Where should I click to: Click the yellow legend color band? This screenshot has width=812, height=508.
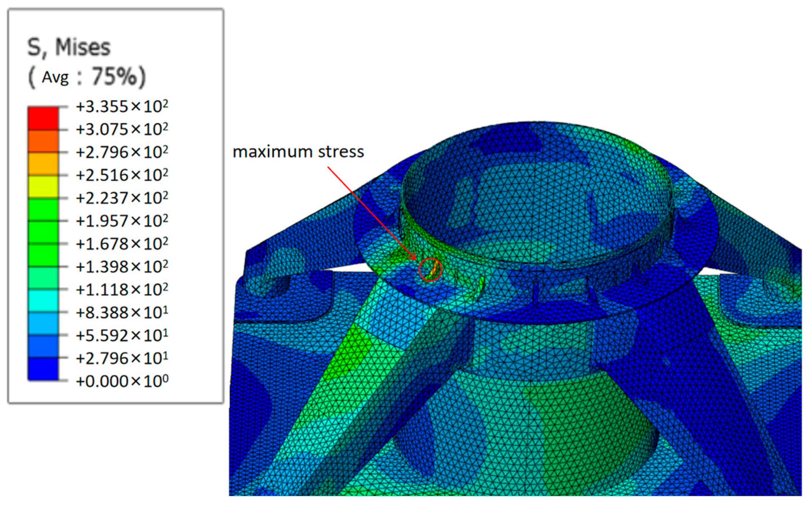pos(43,187)
